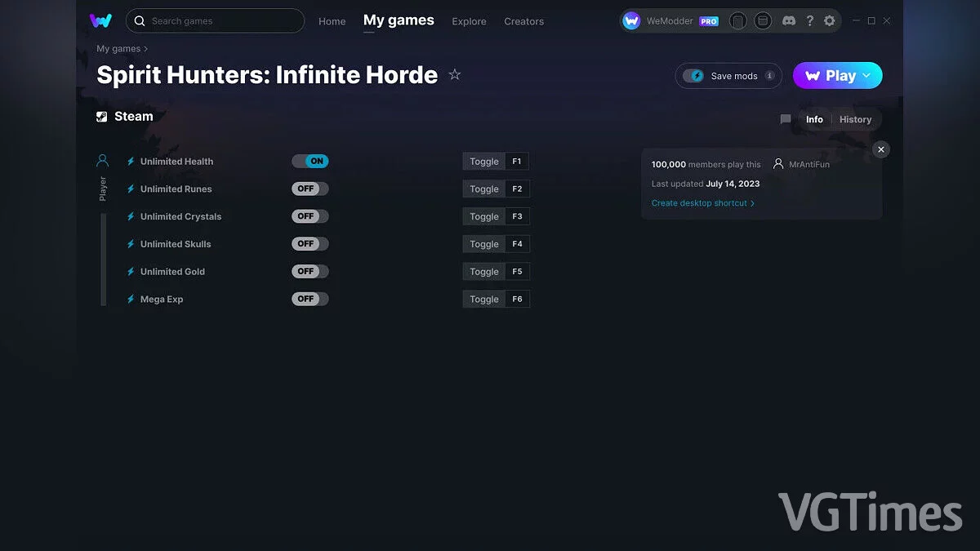Click Toggle button for Mega Exp
Viewport: 980px width, 551px height.
pos(484,299)
